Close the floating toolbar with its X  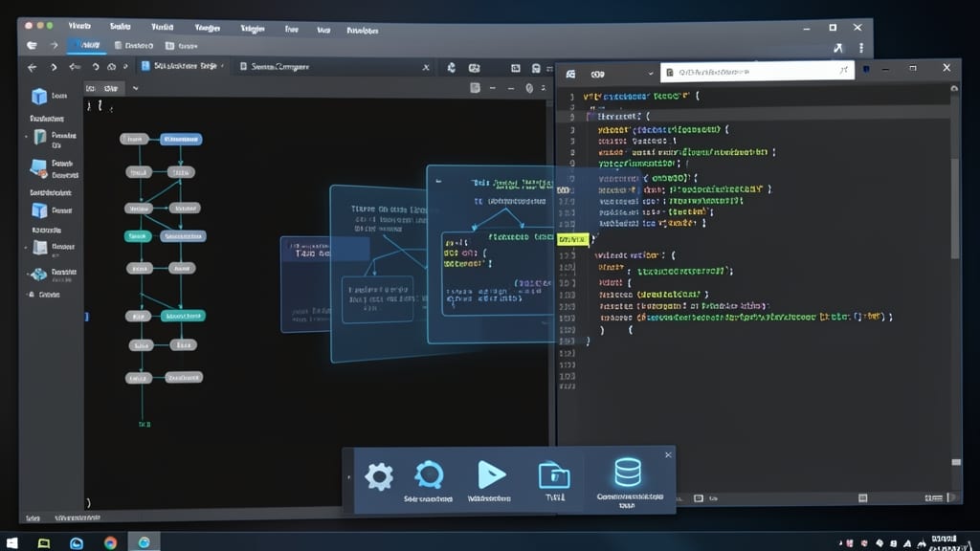pyautogui.click(x=668, y=454)
